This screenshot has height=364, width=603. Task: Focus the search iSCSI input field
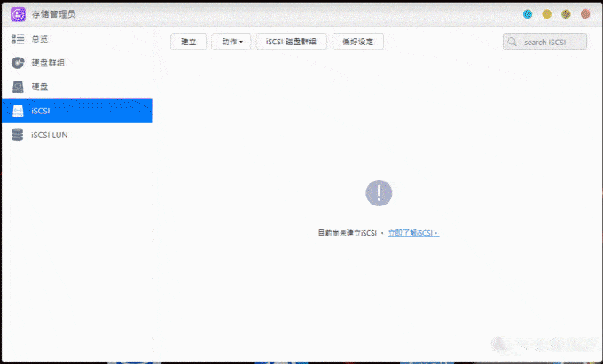click(x=544, y=42)
